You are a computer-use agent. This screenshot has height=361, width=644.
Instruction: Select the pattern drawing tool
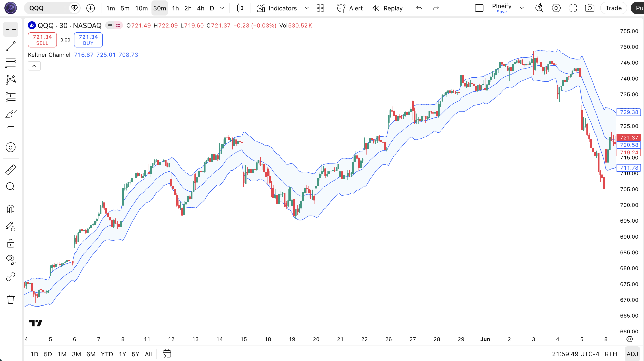click(11, 80)
